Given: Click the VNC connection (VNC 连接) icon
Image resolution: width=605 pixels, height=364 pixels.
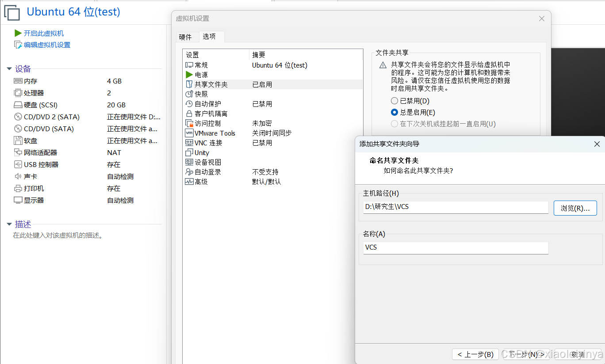Looking at the screenshot, I should coord(189,143).
